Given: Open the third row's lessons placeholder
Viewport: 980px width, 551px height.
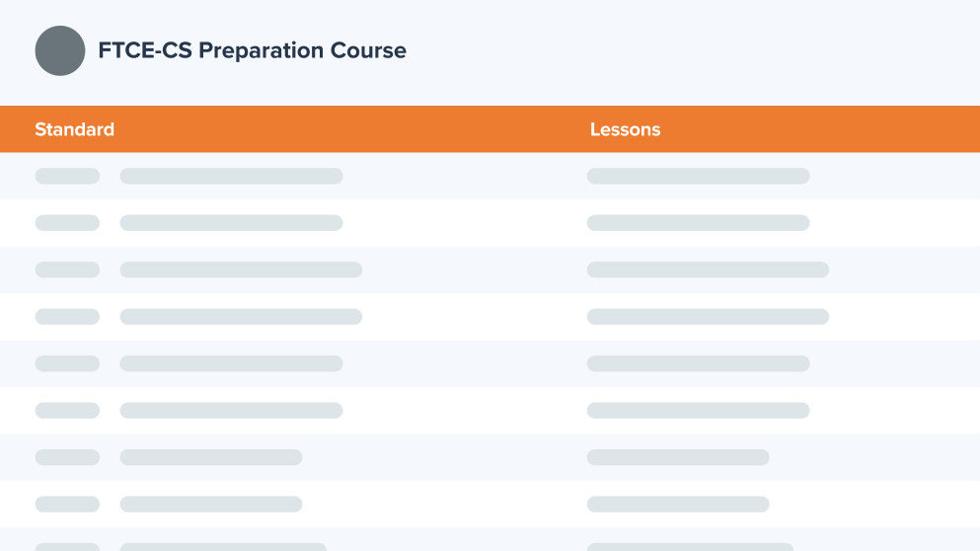Looking at the screenshot, I should 708,270.
